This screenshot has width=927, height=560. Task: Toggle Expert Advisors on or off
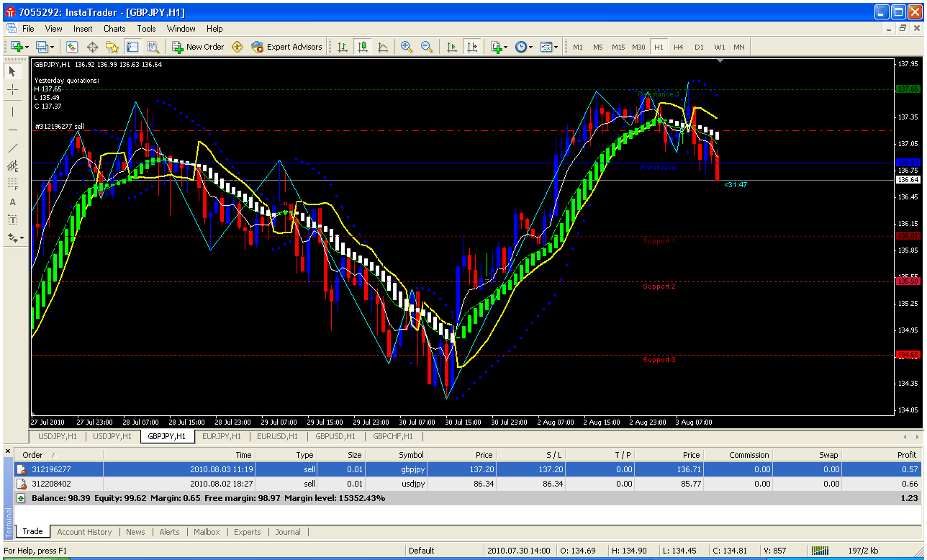coord(286,47)
